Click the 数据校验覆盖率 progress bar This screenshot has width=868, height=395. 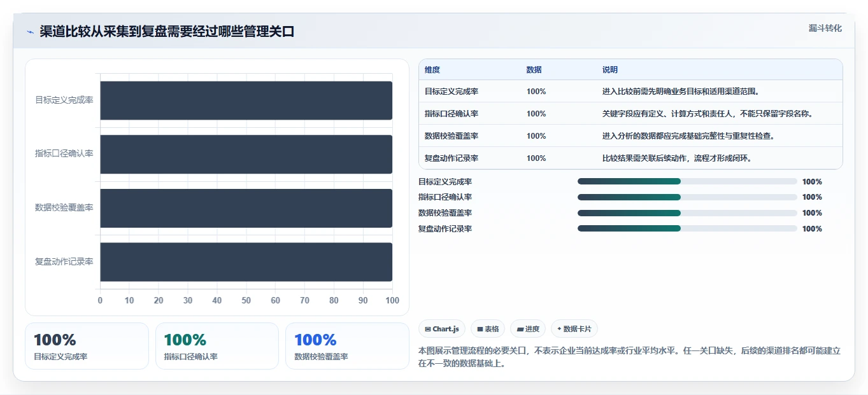tap(687, 213)
